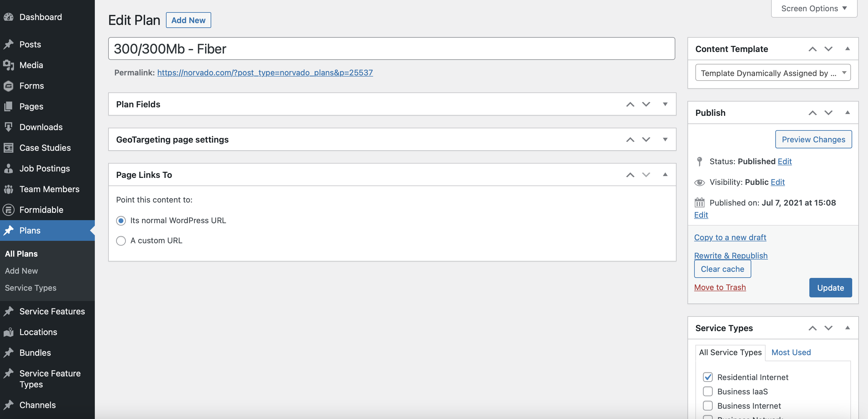This screenshot has width=868, height=419.
Task: Move the GeoTargeting page settings panel down
Action: coord(646,140)
